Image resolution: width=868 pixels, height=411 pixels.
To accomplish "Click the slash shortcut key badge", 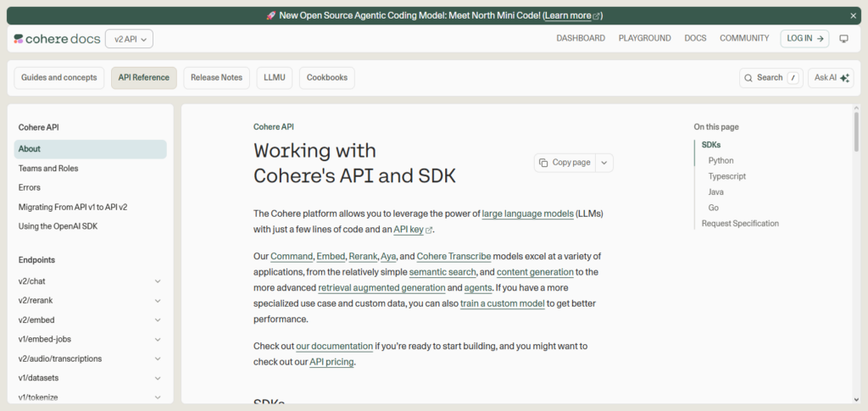I will [793, 78].
